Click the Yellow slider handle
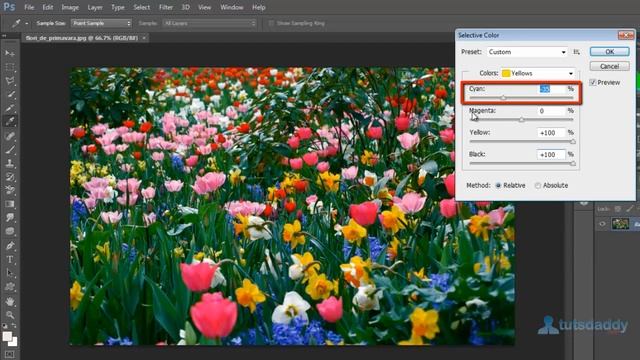This screenshot has width=640, height=360. click(573, 141)
